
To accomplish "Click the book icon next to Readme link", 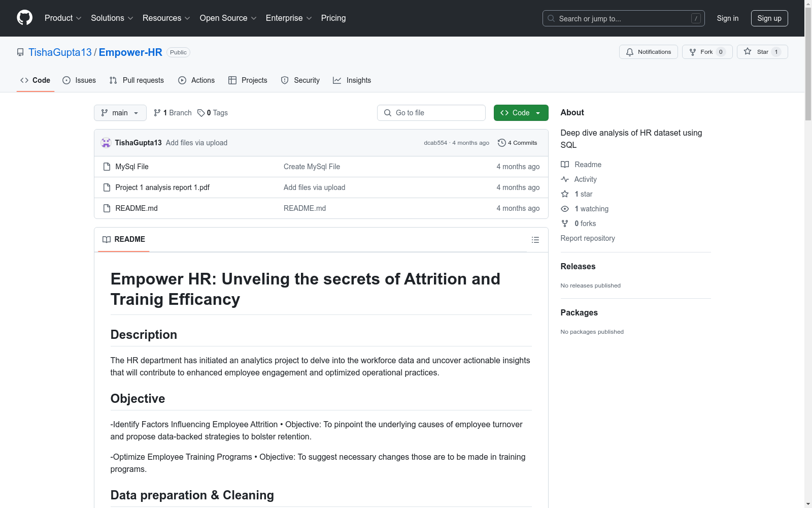I will 565,165.
